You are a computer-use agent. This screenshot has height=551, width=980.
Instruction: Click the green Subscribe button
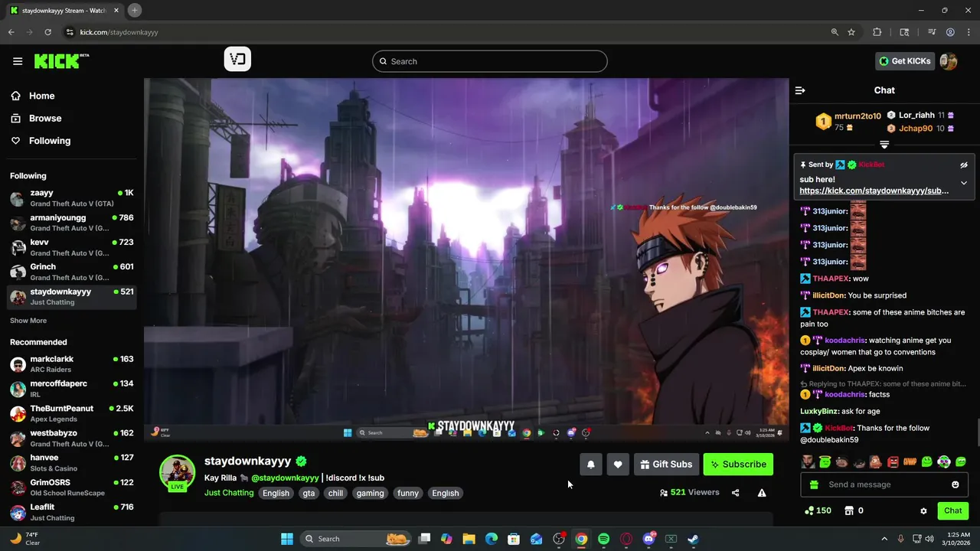coord(738,464)
